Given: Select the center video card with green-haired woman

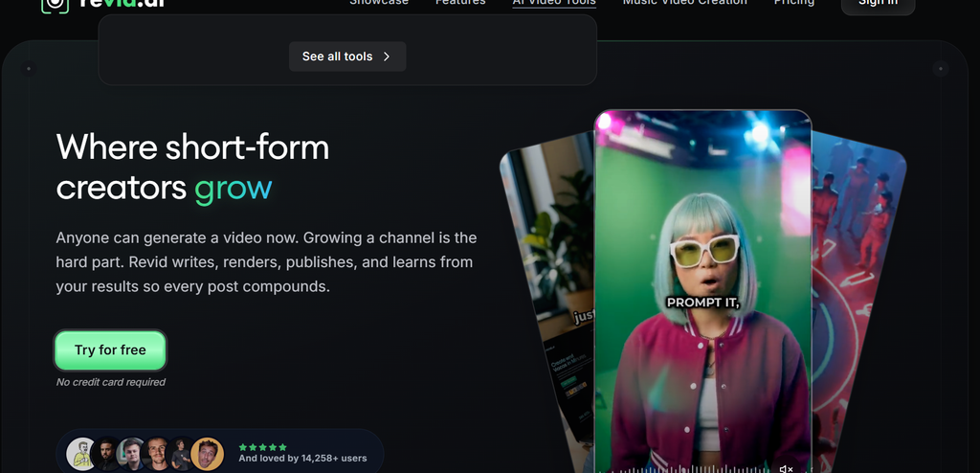Looking at the screenshot, I should [x=702, y=291].
